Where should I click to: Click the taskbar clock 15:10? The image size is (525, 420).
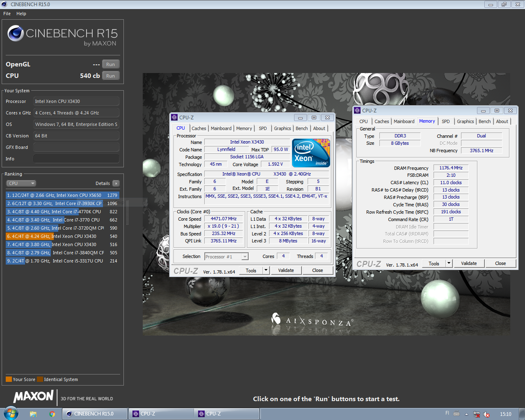pyautogui.click(x=505, y=414)
